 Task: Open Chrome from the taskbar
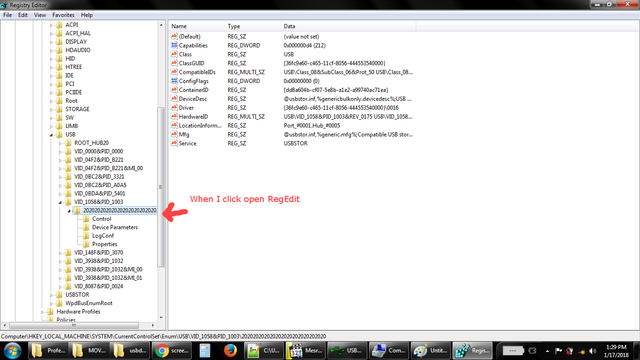[x=171, y=351]
